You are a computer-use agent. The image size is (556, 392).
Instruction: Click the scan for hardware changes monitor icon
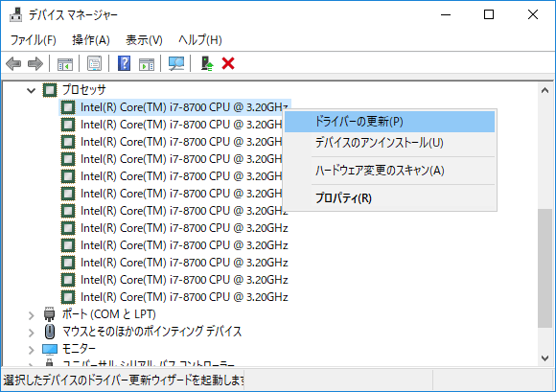tap(175, 64)
